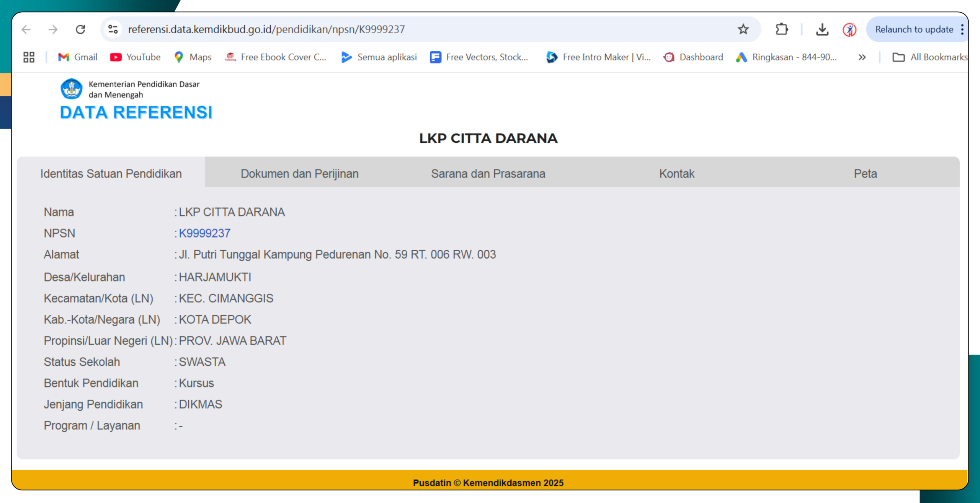Open the downloads icon
Image resolution: width=980 pixels, height=503 pixels.
[x=822, y=29]
